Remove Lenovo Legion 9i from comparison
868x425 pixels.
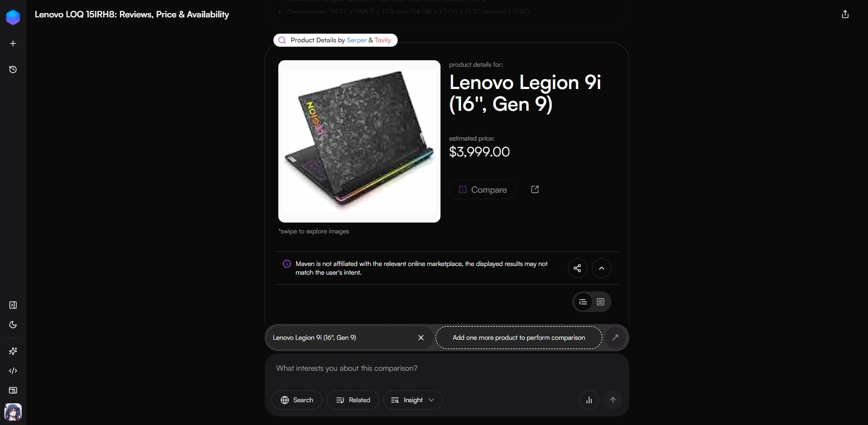(x=421, y=338)
